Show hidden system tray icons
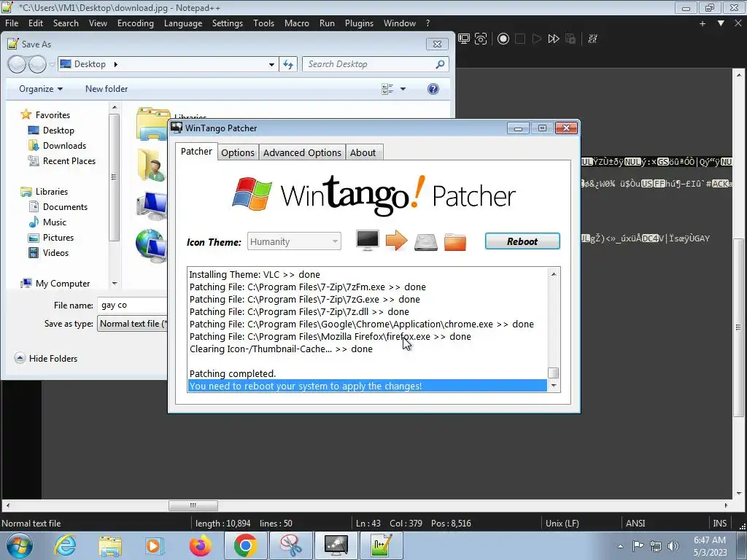The height and width of the screenshot is (560, 747). [620, 546]
